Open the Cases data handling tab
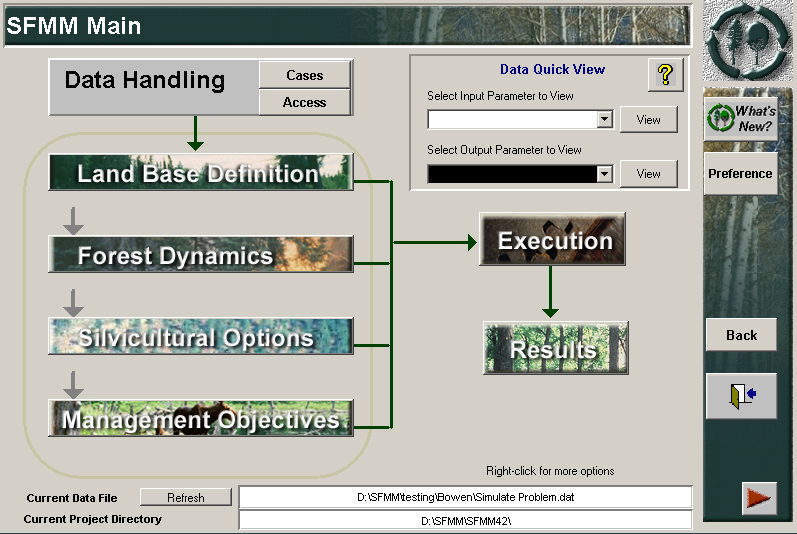Viewport: 797px width, 534px height. 304,75
